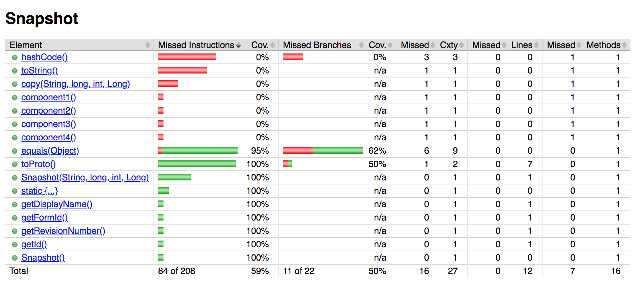Image resolution: width=644 pixels, height=288 pixels.
Task: Click the green bullet icon beside toString()
Action: point(14,70)
